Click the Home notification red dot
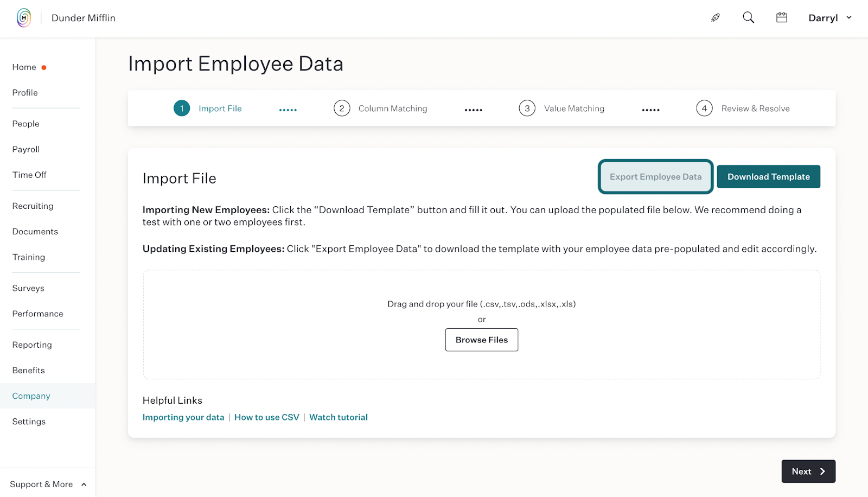 [x=44, y=67]
